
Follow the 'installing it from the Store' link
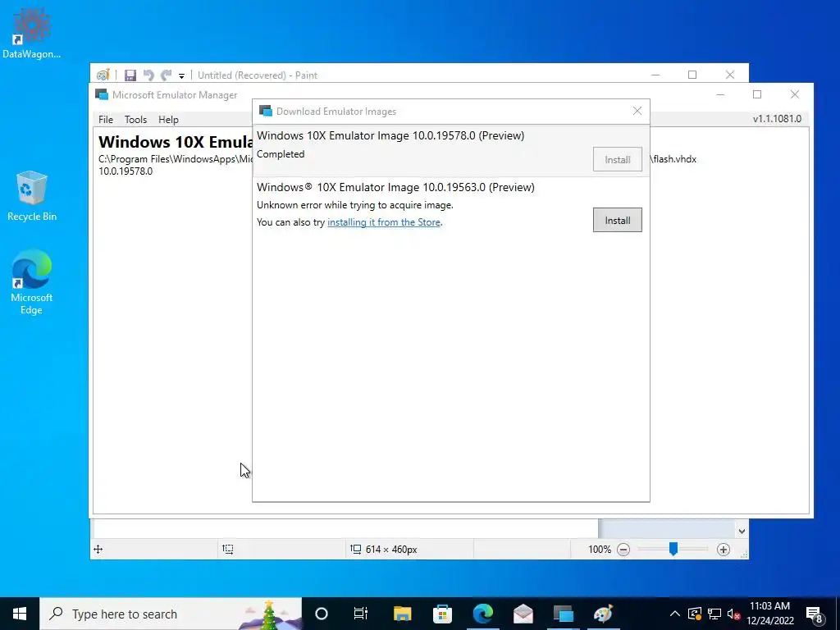point(384,222)
